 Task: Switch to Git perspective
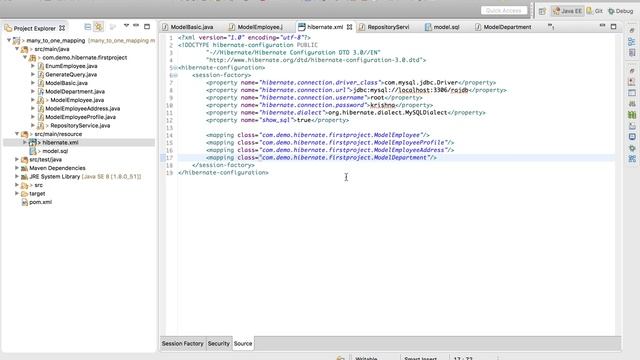click(595, 11)
